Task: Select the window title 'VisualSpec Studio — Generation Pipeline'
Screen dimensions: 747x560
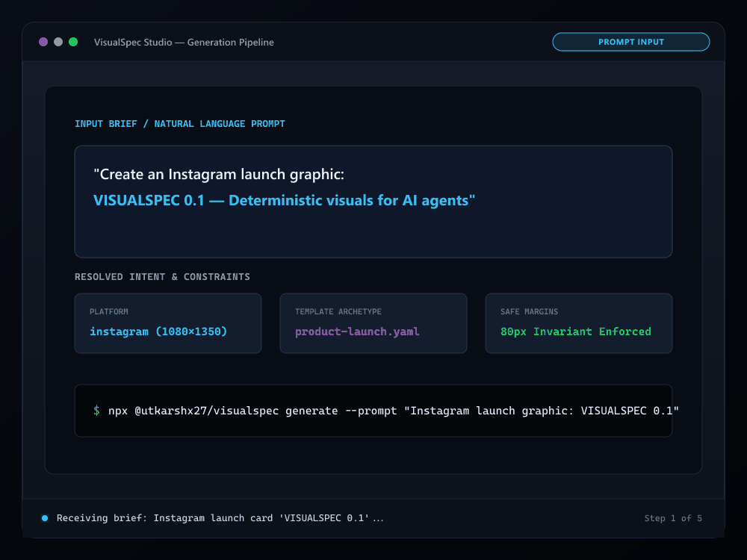Action: click(x=184, y=43)
